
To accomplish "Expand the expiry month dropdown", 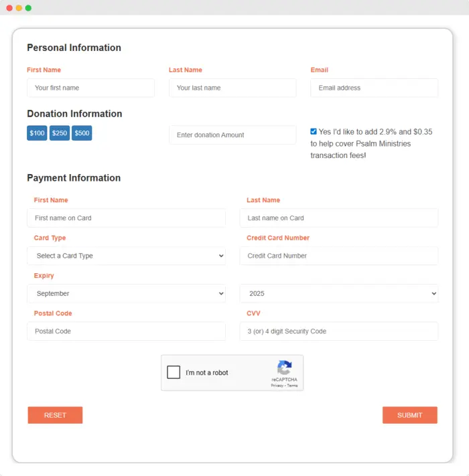I will (x=127, y=293).
